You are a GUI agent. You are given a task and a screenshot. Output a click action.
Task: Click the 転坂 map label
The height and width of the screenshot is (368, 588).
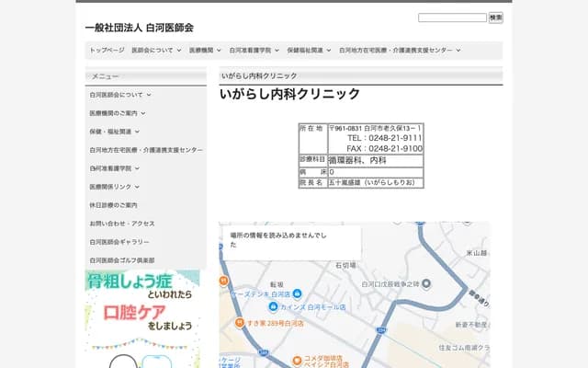(x=277, y=285)
